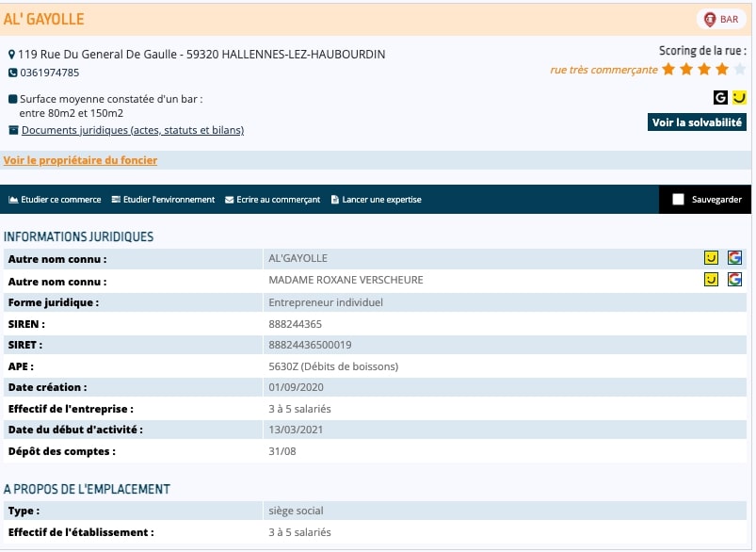Viewport: 756px width, 552px height.
Task: Launch Lancer une expertise
Action: click(376, 200)
